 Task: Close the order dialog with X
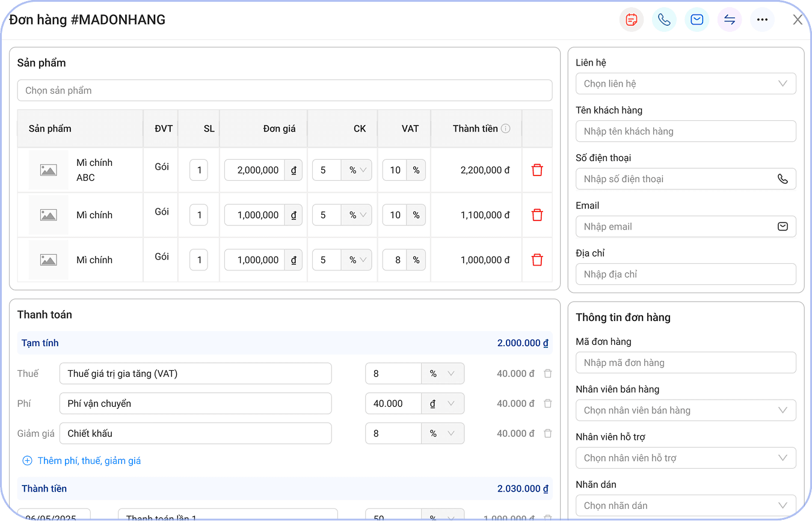tap(798, 20)
